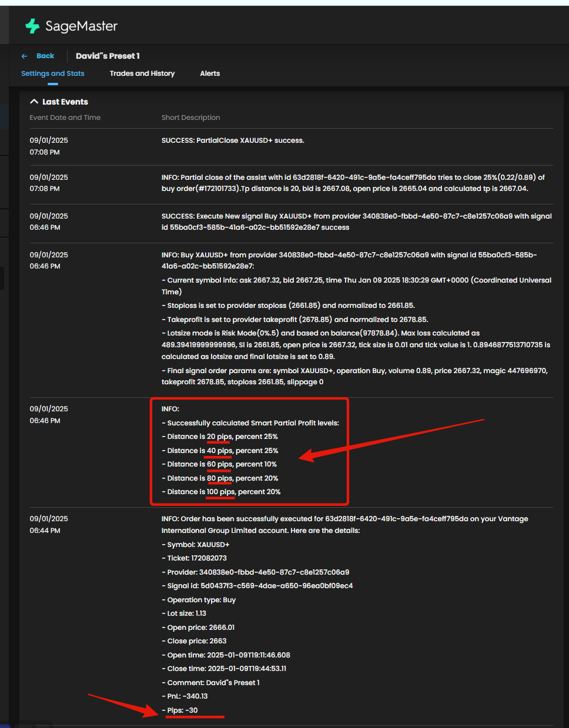Click the Order has been successfully executed description
This screenshot has height=728, width=569.
click(345, 525)
